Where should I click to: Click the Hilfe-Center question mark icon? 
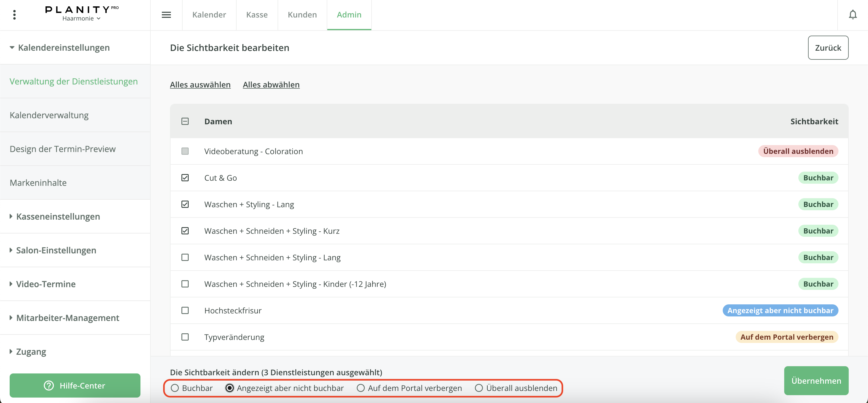(49, 386)
